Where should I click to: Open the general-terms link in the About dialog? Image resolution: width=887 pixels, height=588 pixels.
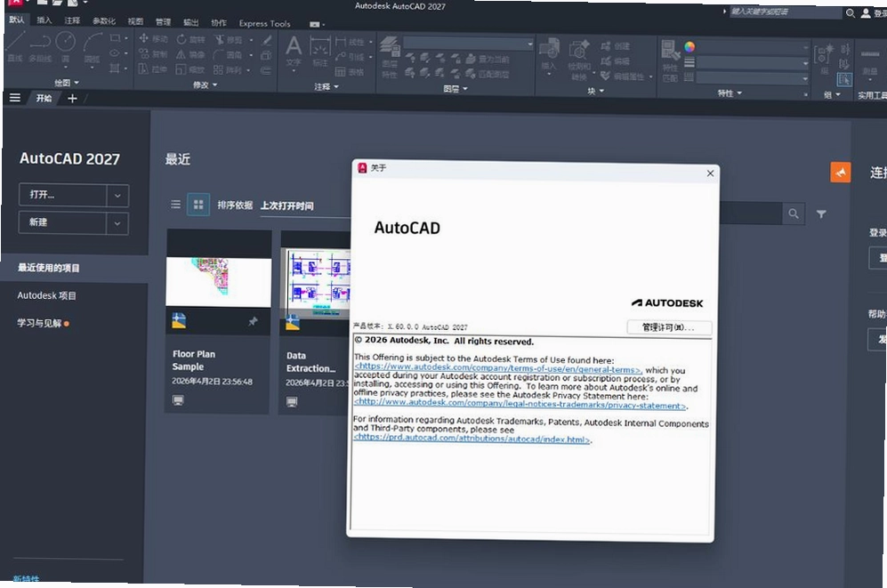click(498, 368)
